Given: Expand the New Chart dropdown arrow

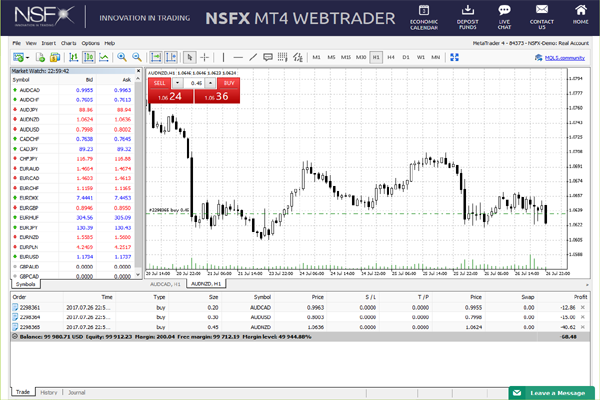Looking at the screenshot, I should 28,58.
